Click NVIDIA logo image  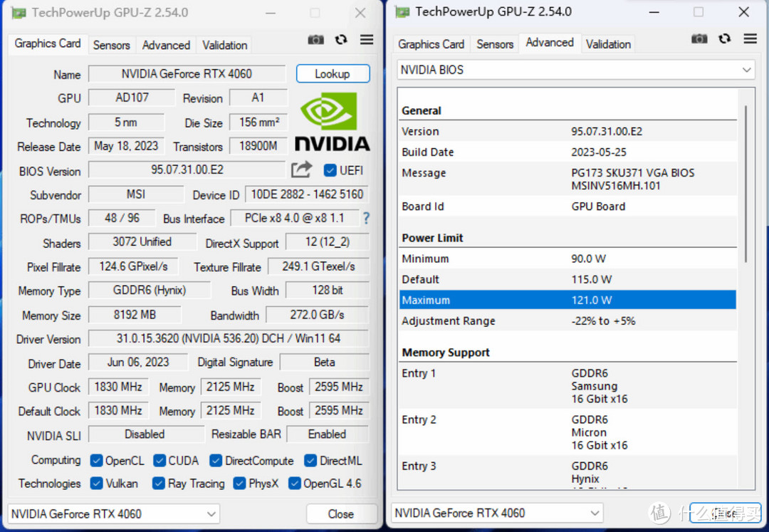pyautogui.click(x=332, y=122)
